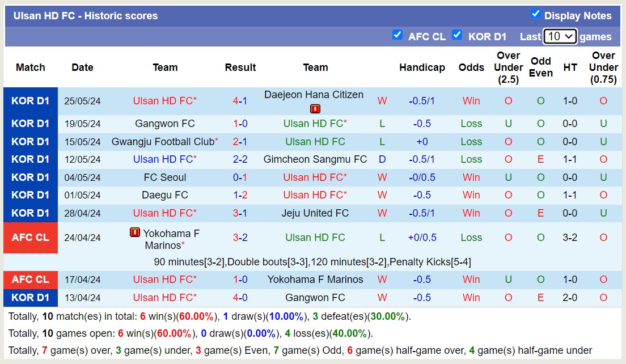Click the red notes icon beside Yokohama F Marinos

tap(134, 232)
